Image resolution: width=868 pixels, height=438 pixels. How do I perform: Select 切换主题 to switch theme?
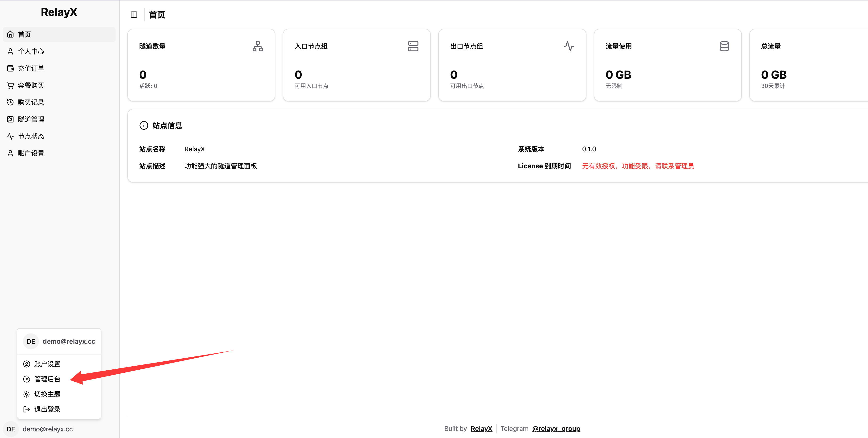coord(47,394)
